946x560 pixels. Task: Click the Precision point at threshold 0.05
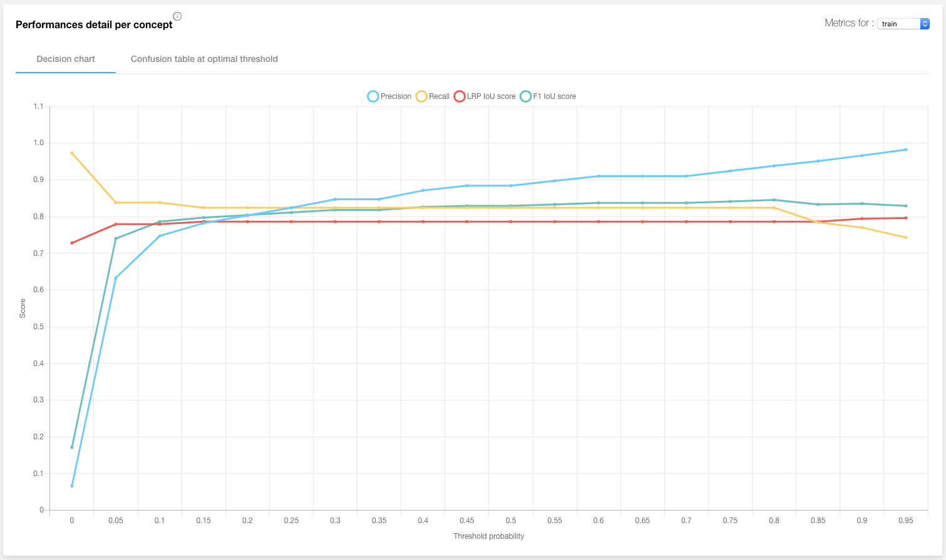click(x=116, y=278)
